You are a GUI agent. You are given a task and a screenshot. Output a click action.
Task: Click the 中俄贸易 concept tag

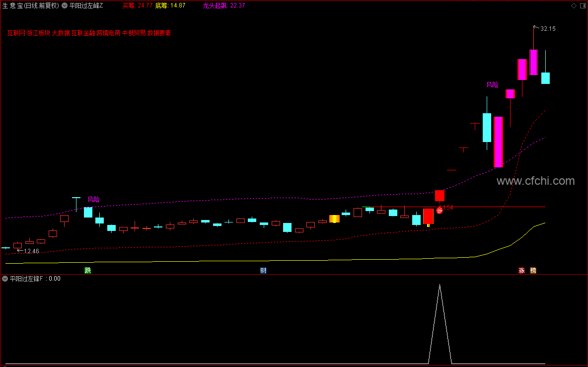coord(134,33)
